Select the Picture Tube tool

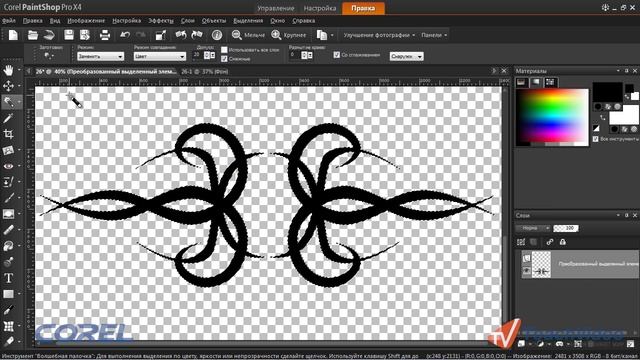8,262
